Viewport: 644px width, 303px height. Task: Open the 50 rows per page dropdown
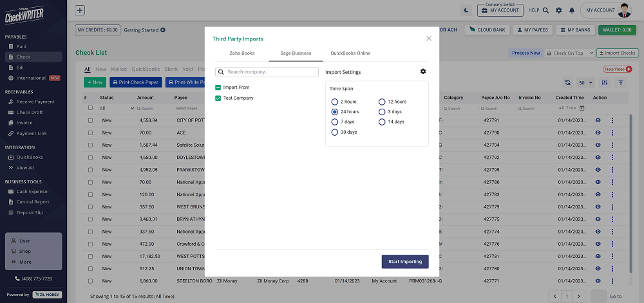click(585, 82)
